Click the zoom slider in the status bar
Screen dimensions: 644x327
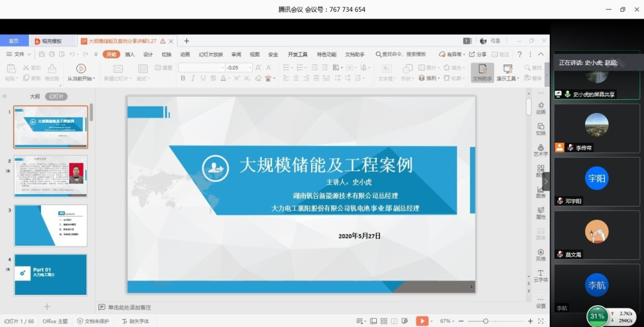[485, 321]
